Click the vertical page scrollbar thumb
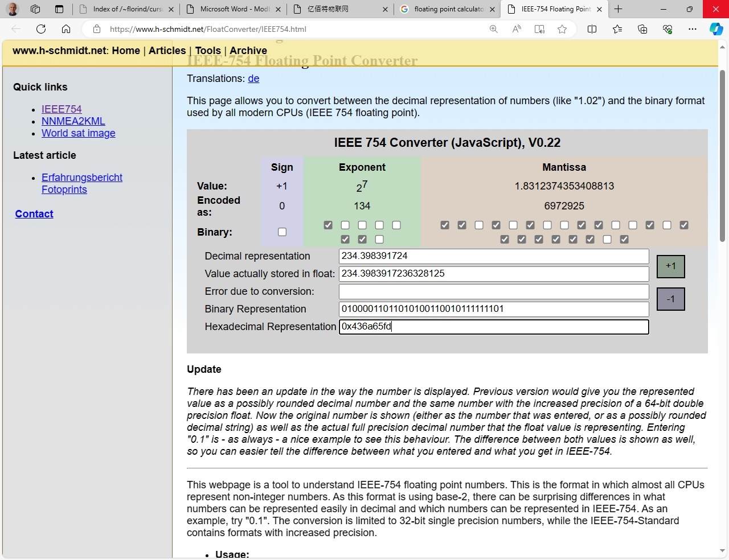729x560 pixels. click(723, 156)
